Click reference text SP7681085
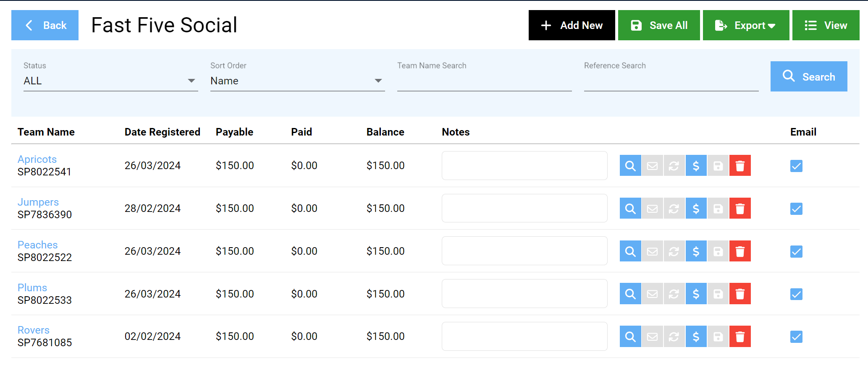This screenshot has height=376, width=868. coord(45,343)
